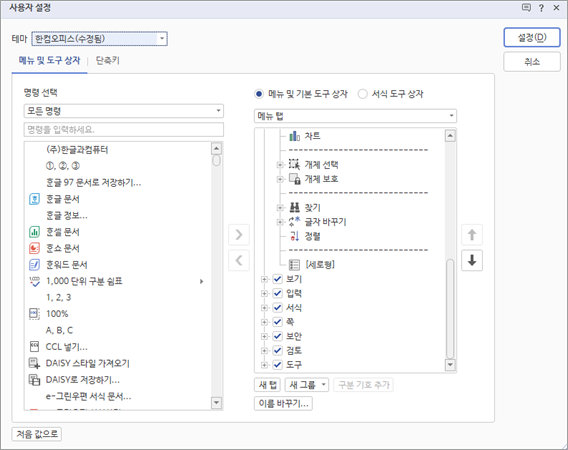Expand the 글자 바꾸기 tree node
568x450 pixels.
280,222
